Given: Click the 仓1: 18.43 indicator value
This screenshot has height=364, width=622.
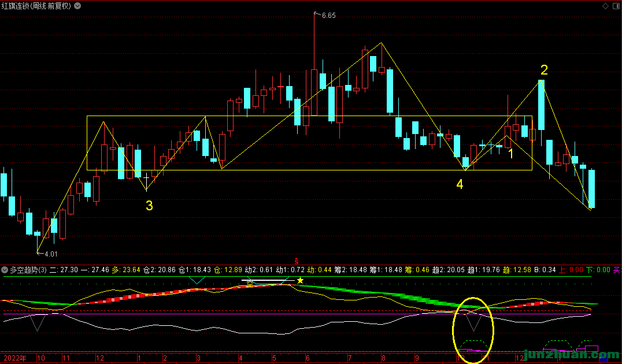Looking at the screenshot, I should tap(195, 270).
